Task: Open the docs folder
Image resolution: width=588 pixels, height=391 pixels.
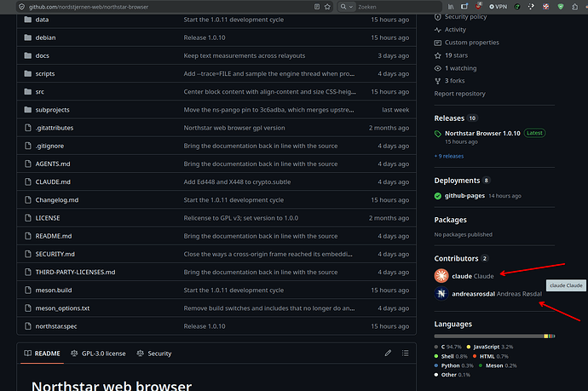Action: (43, 55)
